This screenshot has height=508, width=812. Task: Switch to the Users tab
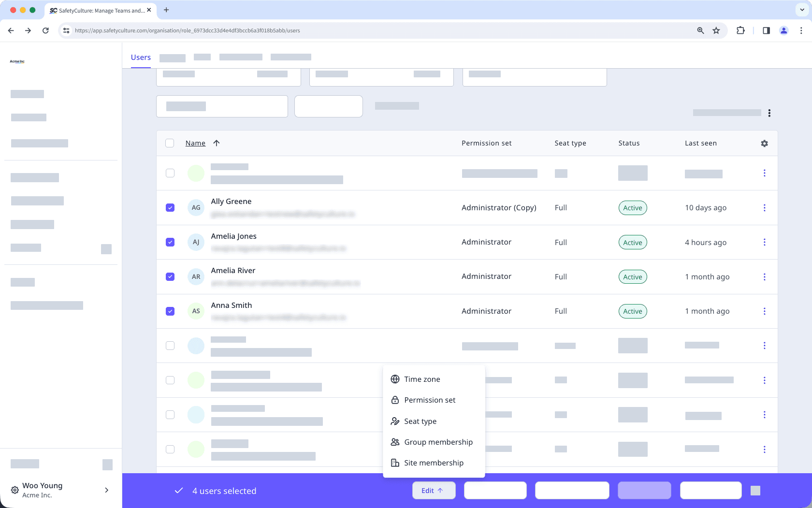click(x=140, y=57)
